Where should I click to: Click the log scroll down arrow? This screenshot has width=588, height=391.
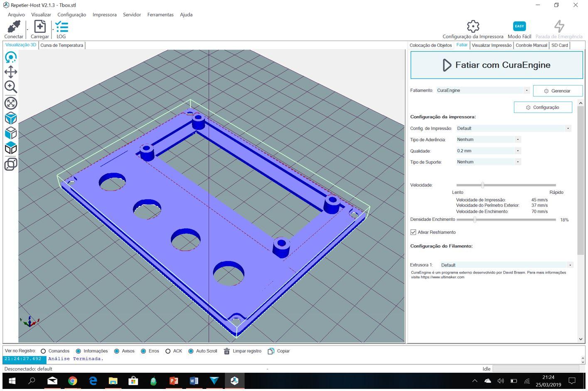(x=582, y=362)
